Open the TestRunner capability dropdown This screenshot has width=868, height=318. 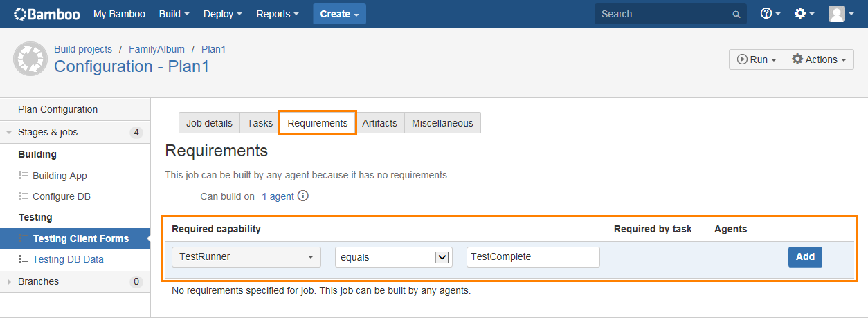click(x=246, y=256)
